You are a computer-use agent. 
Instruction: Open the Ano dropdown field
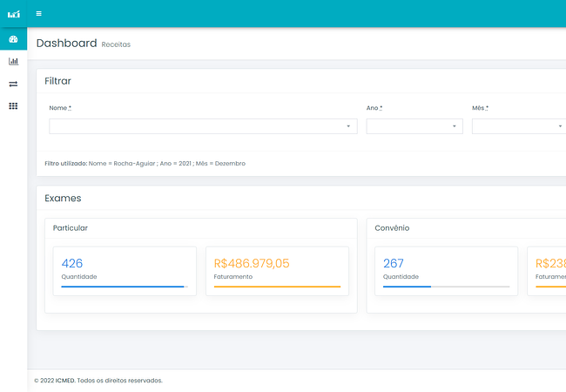pyautogui.click(x=414, y=126)
